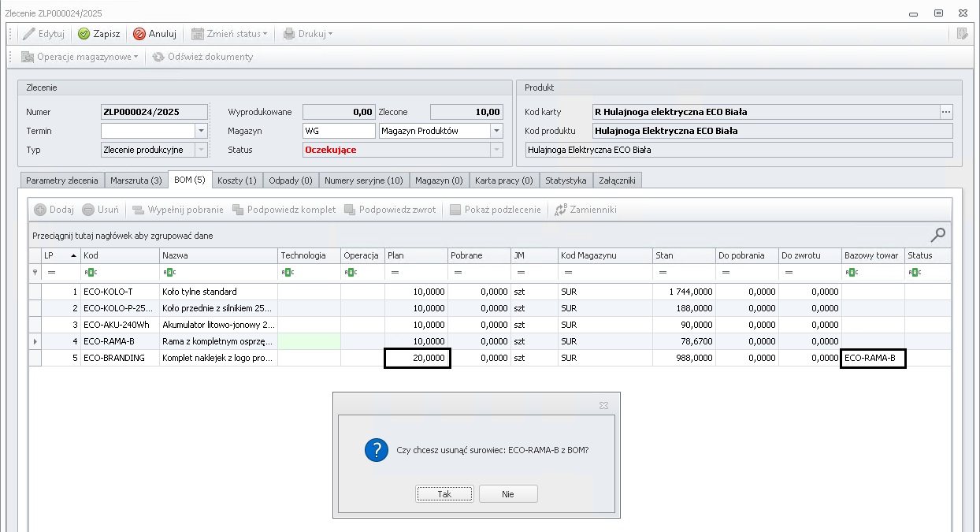Switch to the Parametry zlecenia tab
Image resolution: width=980 pixels, height=532 pixels.
point(62,180)
